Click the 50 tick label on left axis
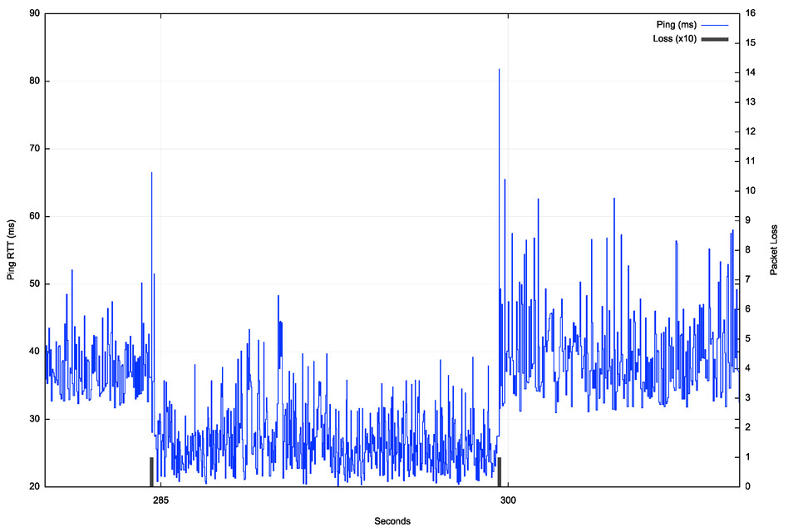This screenshot has width=798, height=532. pyautogui.click(x=33, y=283)
